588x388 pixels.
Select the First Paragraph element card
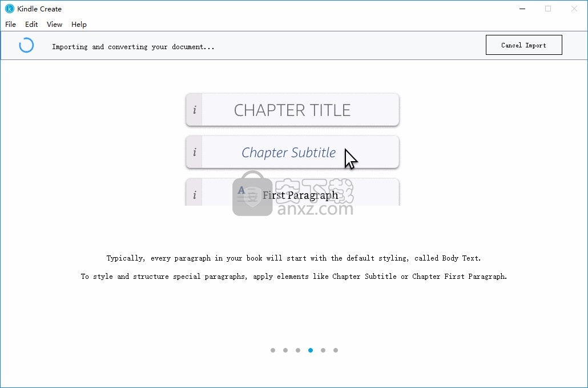click(292, 192)
